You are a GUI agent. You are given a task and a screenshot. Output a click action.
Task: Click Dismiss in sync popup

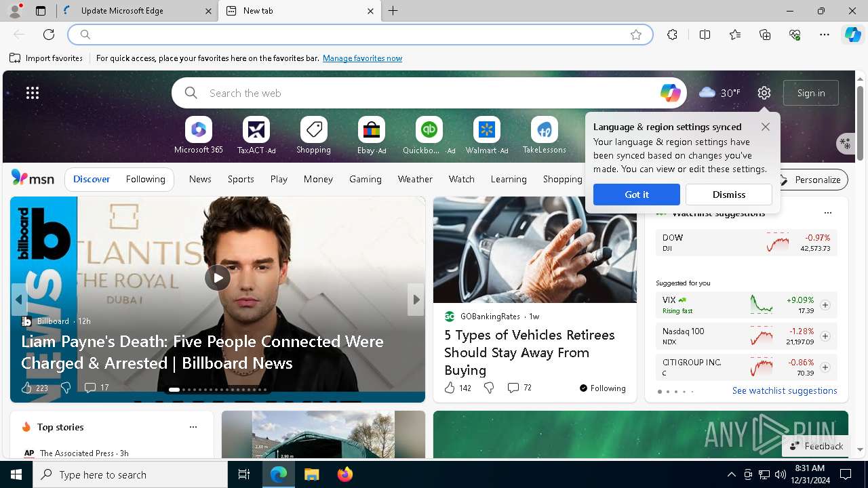[729, 195]
